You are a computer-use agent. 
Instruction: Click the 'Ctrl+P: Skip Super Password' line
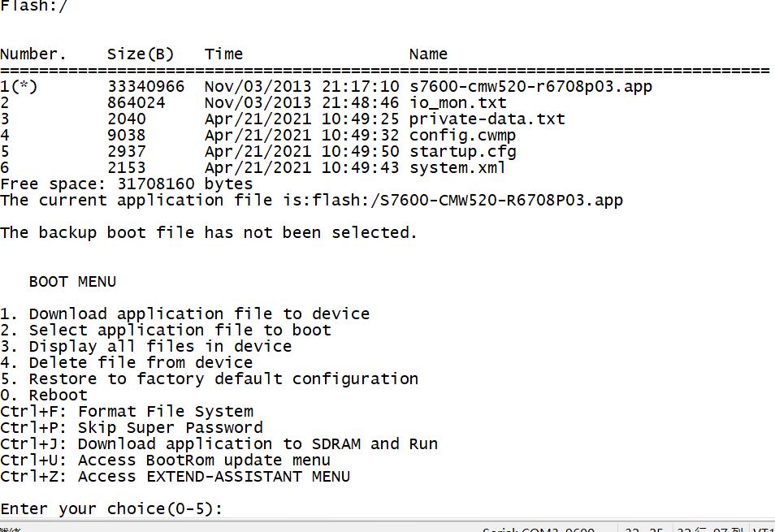tap(132, 428)
